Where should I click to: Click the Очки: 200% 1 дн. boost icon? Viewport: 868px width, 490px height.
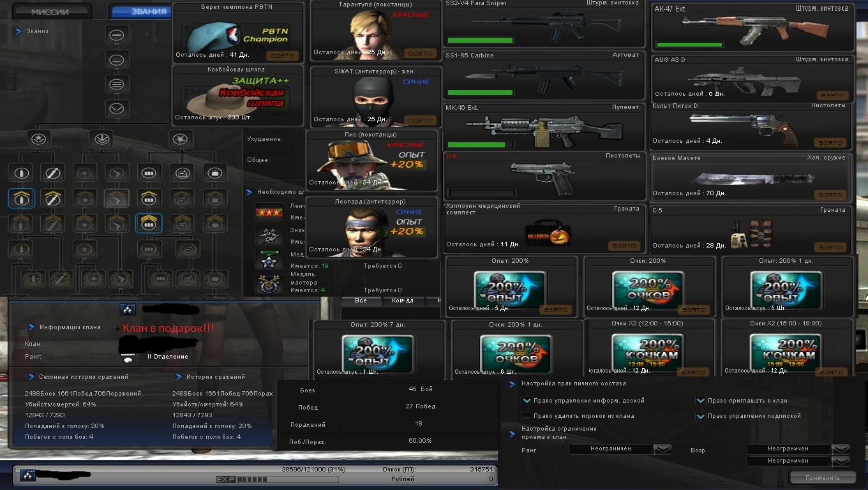tap(516, 353)
